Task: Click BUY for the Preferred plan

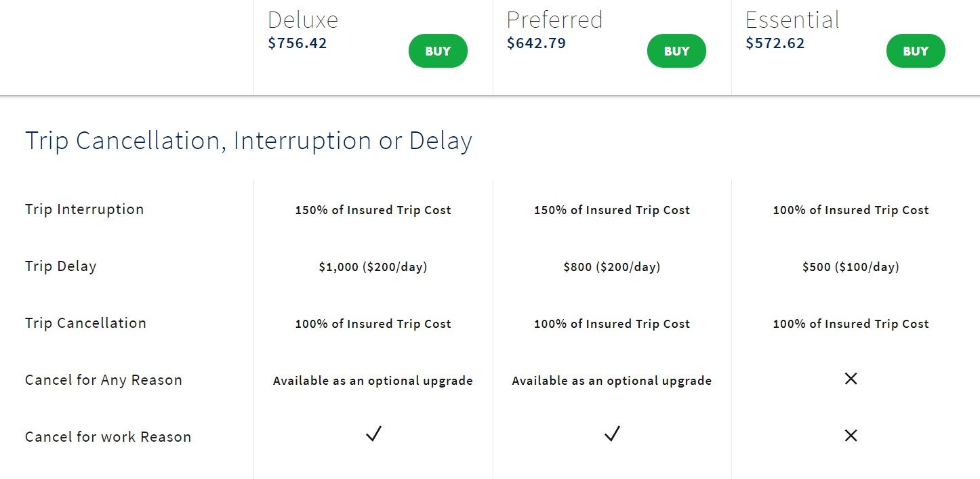Action: [x=676, y=50]
